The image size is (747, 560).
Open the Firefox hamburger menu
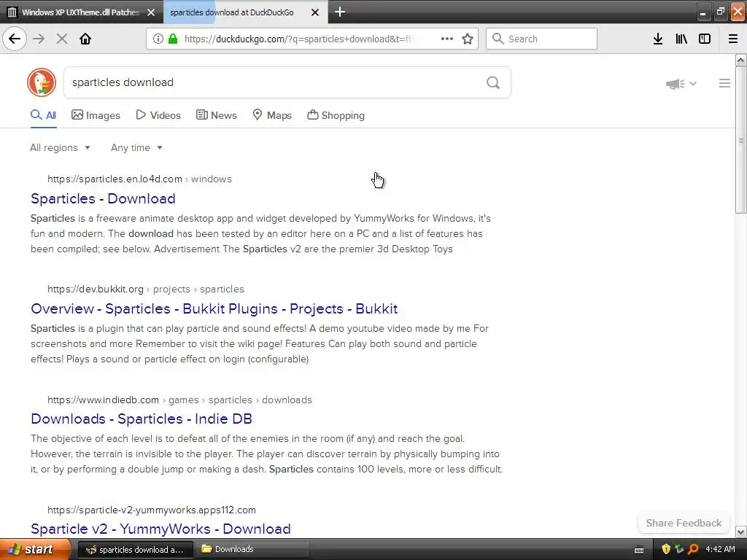(x=733, y=39)
